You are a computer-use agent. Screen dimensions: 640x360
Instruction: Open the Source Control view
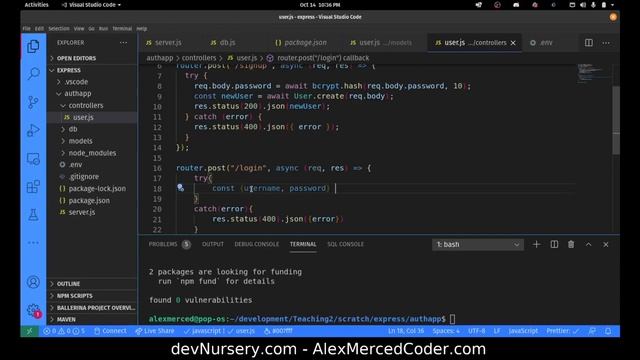pos(33,102)
